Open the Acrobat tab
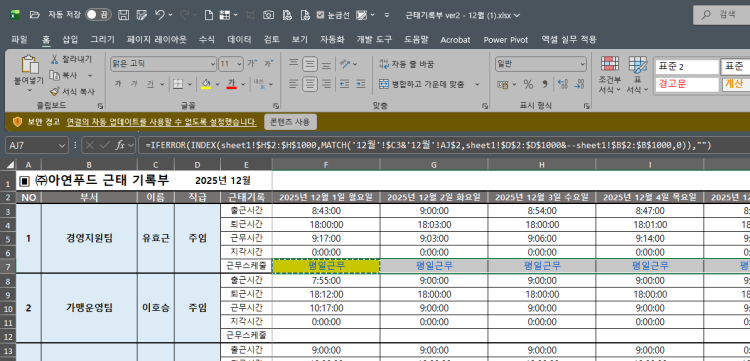 point(455,40)
